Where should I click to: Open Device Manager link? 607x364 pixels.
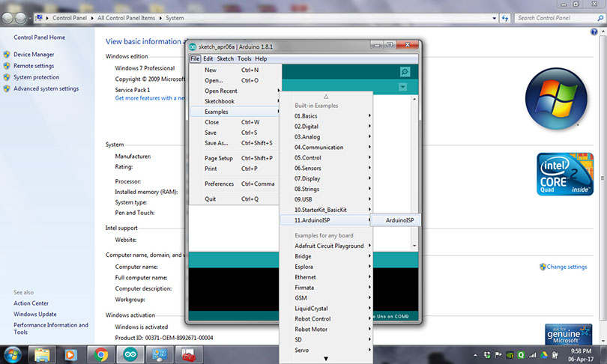point(34,55)
